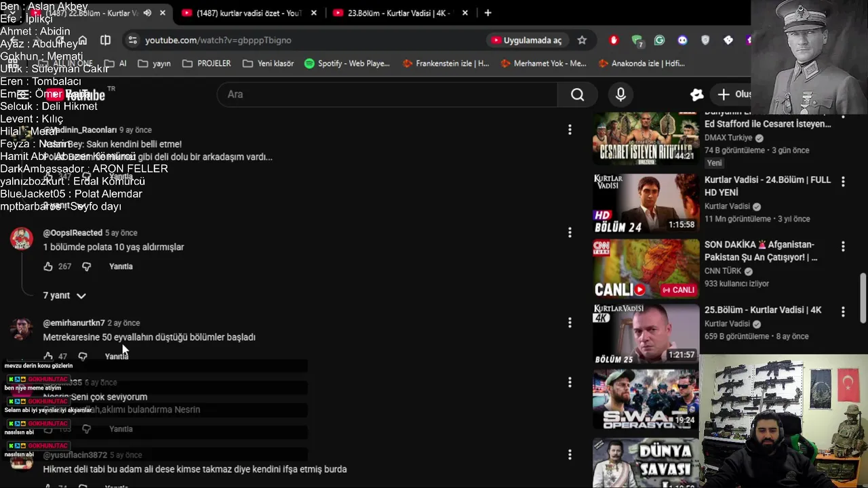Like the emirhanurtkn7 comment
868x488 pixels.
click(48, 356)
